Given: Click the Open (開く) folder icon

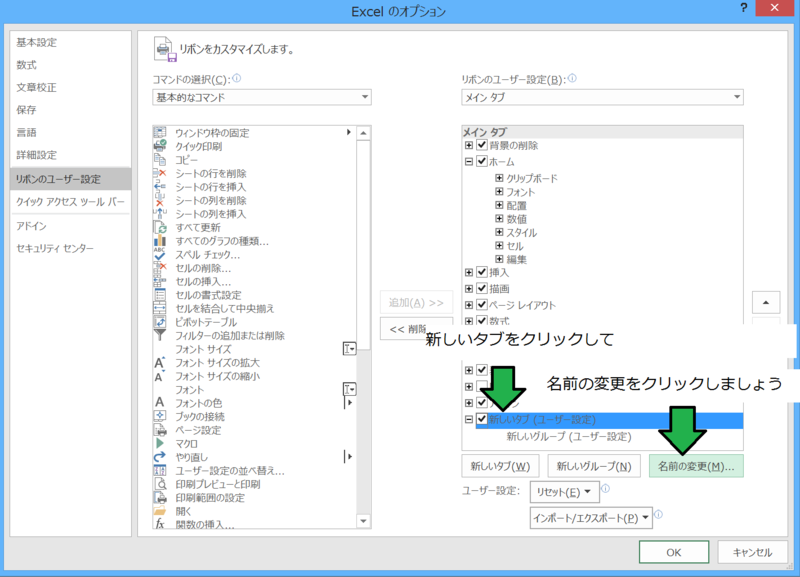Looking at the screenshot, I should (160, 511).
